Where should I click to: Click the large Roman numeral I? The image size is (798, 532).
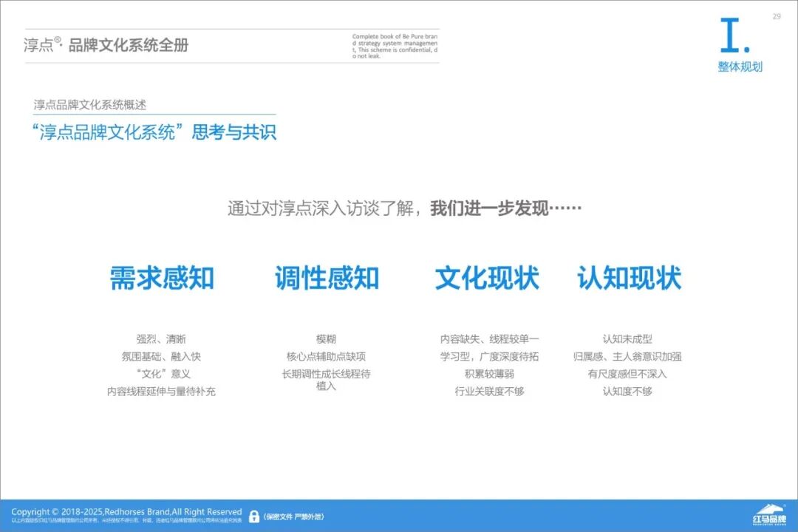734,35
